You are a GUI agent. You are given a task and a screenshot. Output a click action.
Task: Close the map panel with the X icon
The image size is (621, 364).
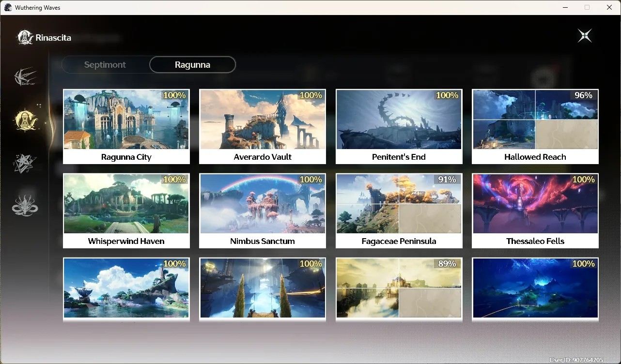point(585,36)
